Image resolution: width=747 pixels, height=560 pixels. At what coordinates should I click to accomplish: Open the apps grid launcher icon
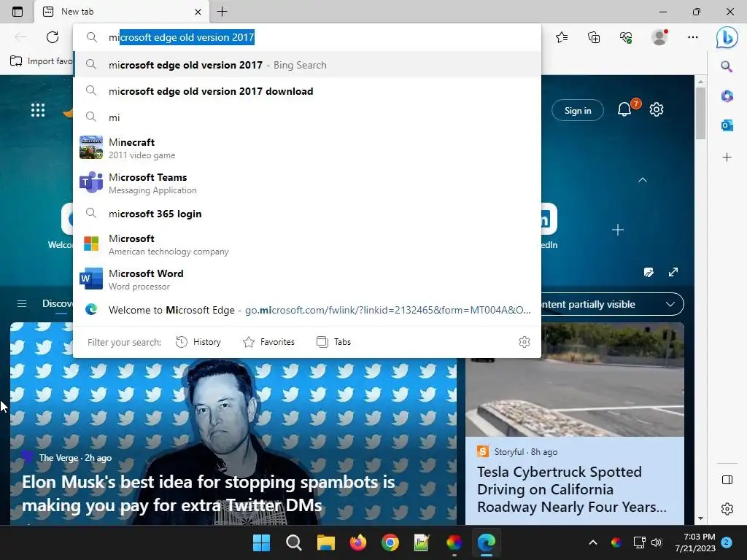(38, 110)
